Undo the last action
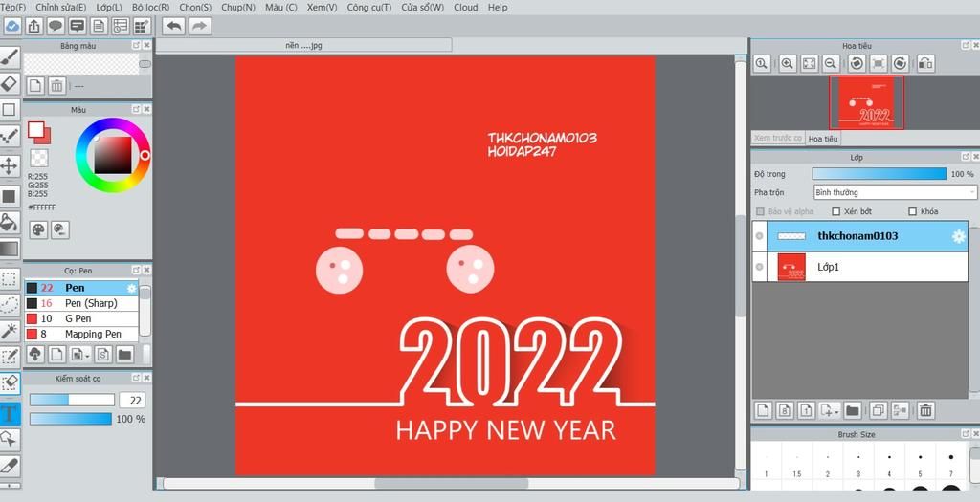This screenshot has width=980, height=502. tap(174, 26)
